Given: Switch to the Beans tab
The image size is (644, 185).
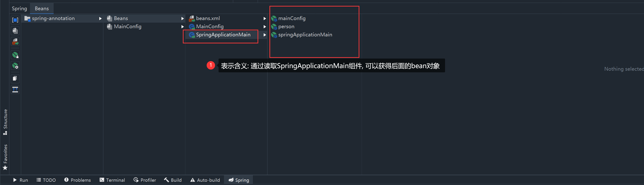Looking at the screenshot, I should coord(42,8).
